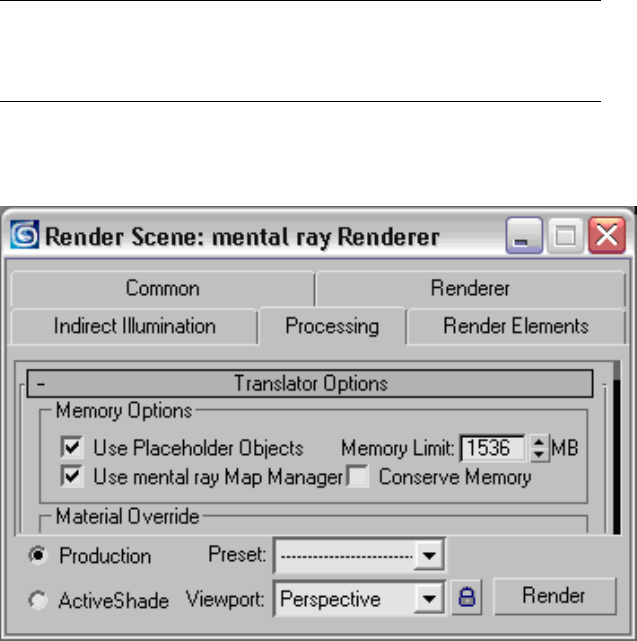Close the Render Scene dialog

tap(607, 235)
